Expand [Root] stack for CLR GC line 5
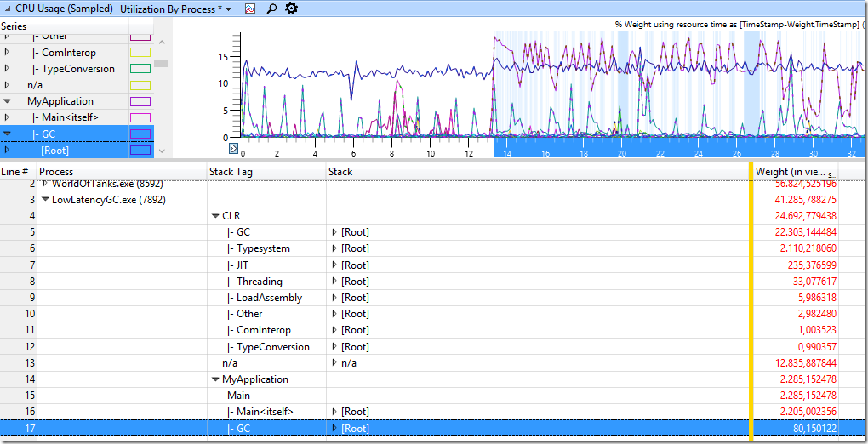This screenshot has height=444, width=868. point(334,232)
